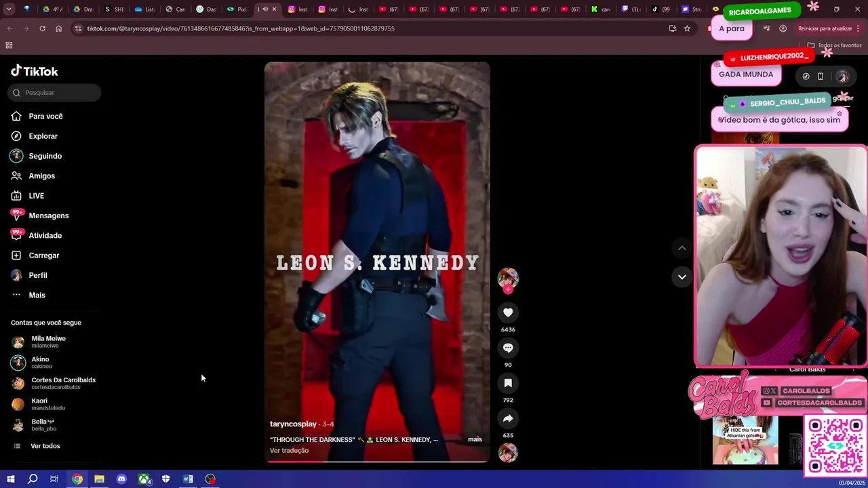
Task: Open taryncosplay username on video
Action: coord(293,424)
